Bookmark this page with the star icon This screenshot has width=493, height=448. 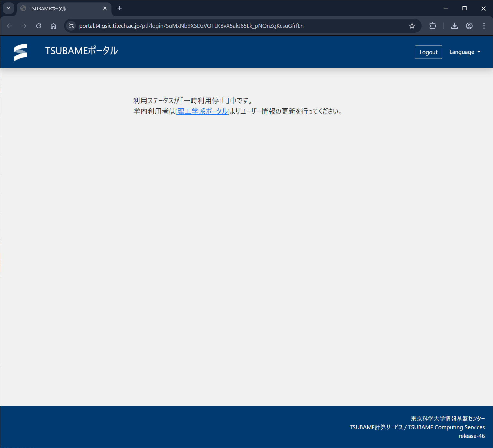pyautogui.click(x=412, y=26)
